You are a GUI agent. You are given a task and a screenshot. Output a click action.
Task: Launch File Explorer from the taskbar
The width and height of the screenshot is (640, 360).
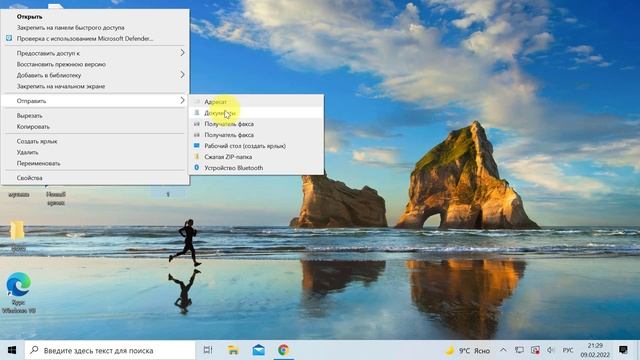233,350
